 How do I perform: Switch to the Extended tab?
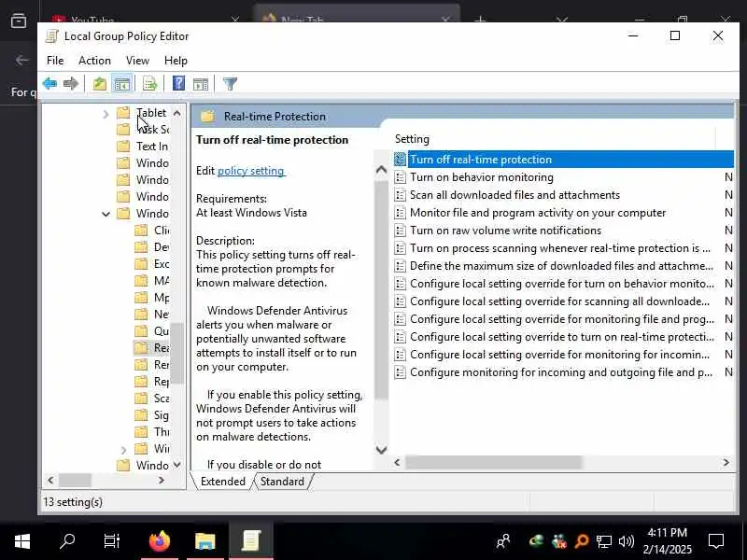point(222,482)
